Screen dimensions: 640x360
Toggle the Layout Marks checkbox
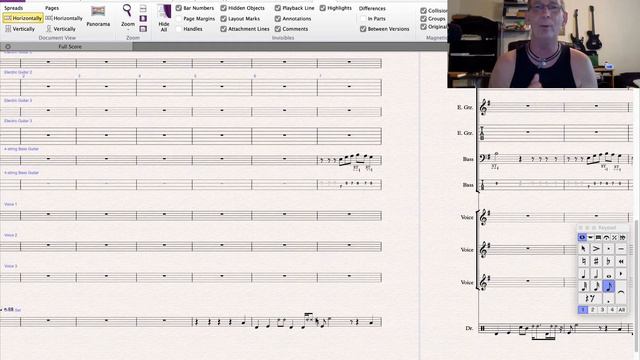[224, 18]
